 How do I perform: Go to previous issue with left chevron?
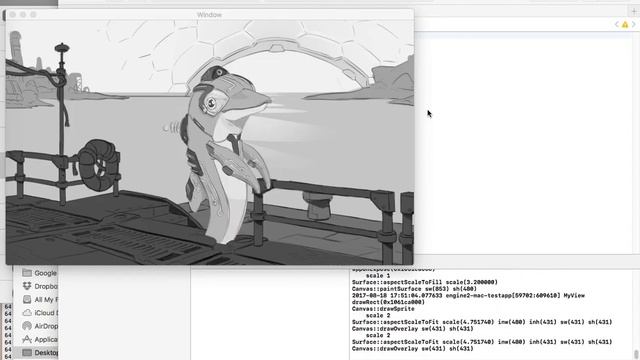[x=616, y=24]
